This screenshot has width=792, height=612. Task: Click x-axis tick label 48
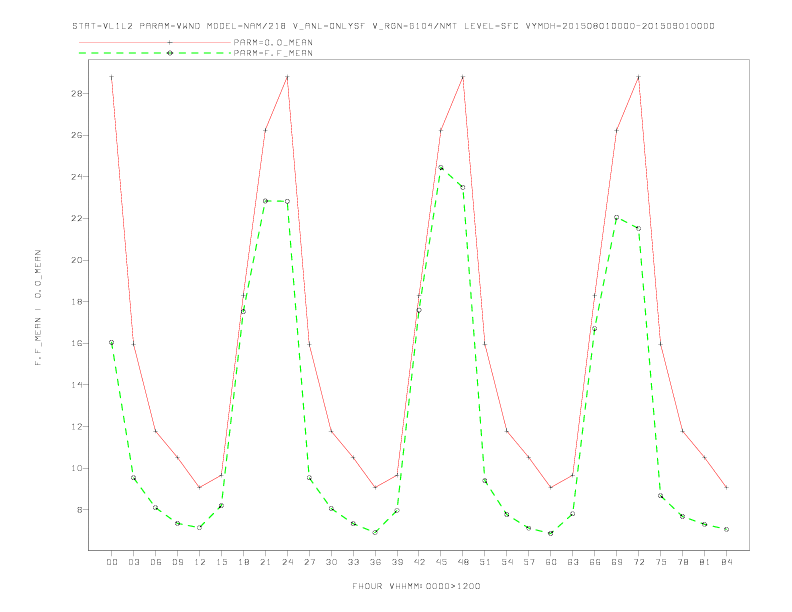pos(463,562)
